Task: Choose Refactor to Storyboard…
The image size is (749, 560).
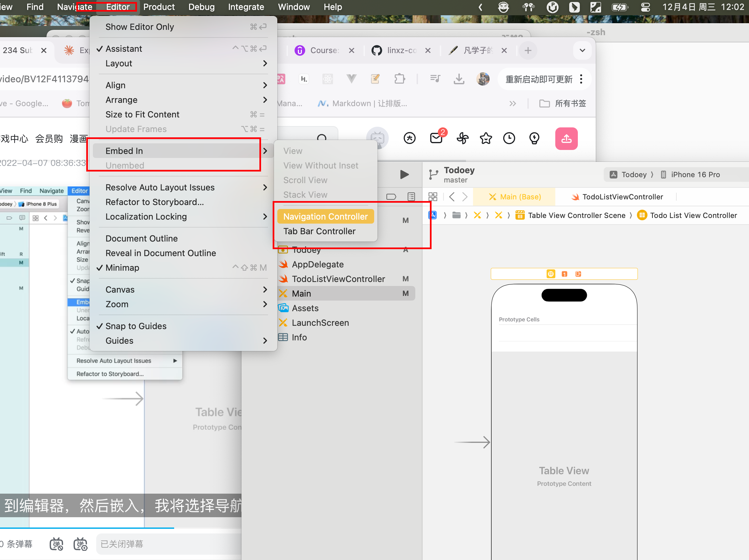Action: coord(183,202)
